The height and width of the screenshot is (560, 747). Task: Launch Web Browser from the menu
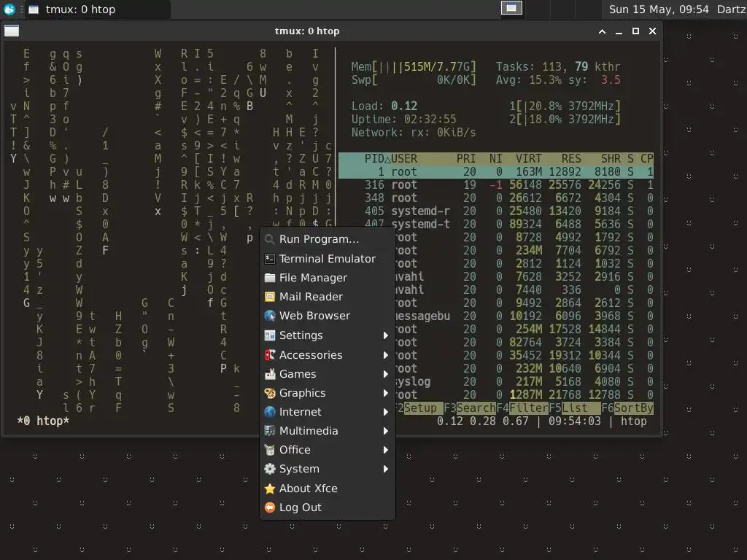click(x=328, y=316)
